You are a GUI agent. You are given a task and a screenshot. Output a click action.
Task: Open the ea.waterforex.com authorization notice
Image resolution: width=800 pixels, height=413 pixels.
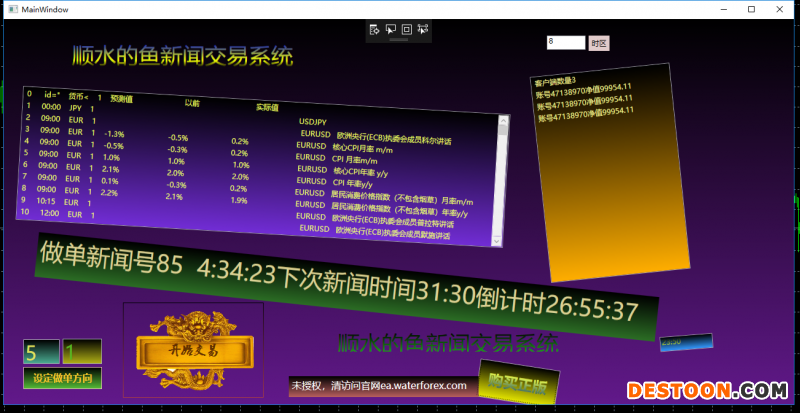[380, 385]
